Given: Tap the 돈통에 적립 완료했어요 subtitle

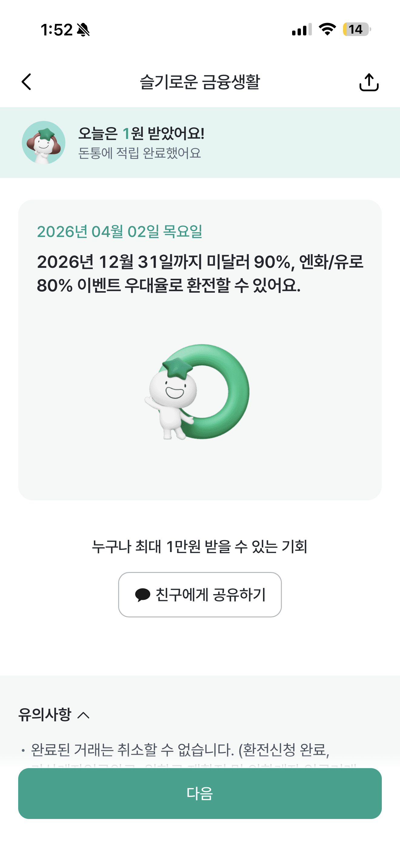Looking at the screenshot, I should [x=140, y=153].
